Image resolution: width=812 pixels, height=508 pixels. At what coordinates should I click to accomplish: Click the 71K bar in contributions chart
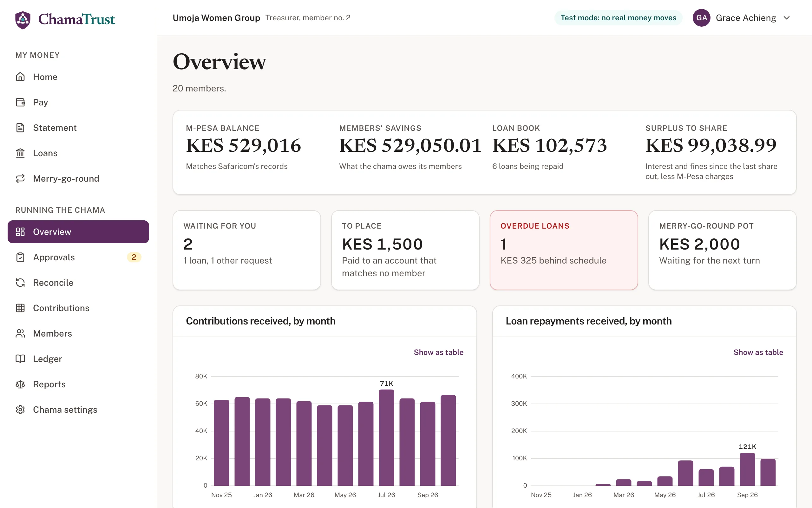pyautogui.click(x=386, y=438)
